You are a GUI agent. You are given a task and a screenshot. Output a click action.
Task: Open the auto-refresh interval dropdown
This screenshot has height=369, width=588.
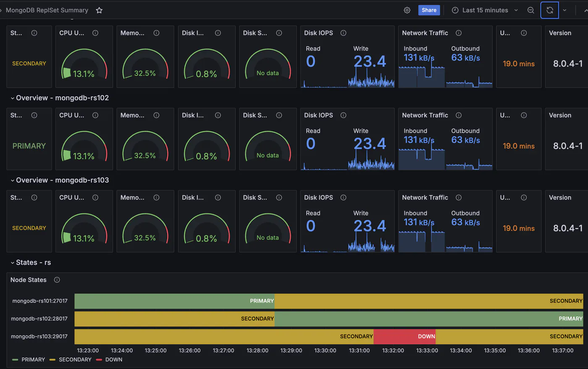564,10
